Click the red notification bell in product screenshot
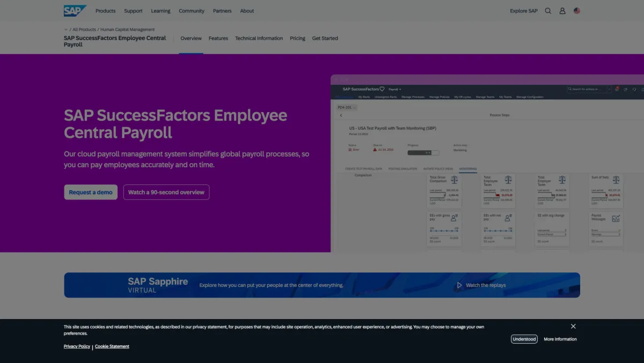Screen dimensions: 644x363 pos(617,89)
